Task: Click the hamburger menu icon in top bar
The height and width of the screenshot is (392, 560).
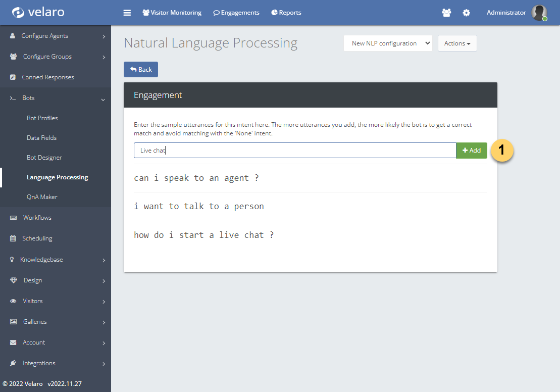Action: pyautogui.click(x=127, y=13)
